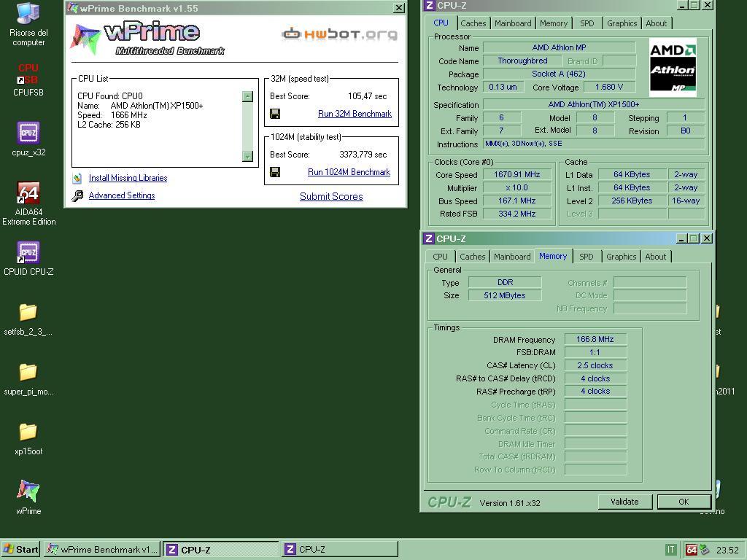Click the Validate button in CPU-Z
The width and height of the screenshot is (747, 560).
624,502
